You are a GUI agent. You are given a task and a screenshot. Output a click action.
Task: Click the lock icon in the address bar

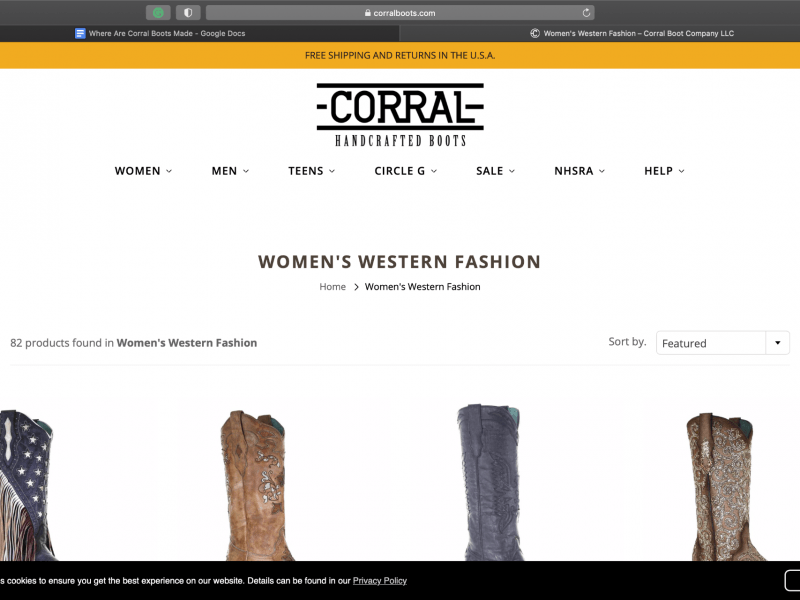tap(367, 13)
